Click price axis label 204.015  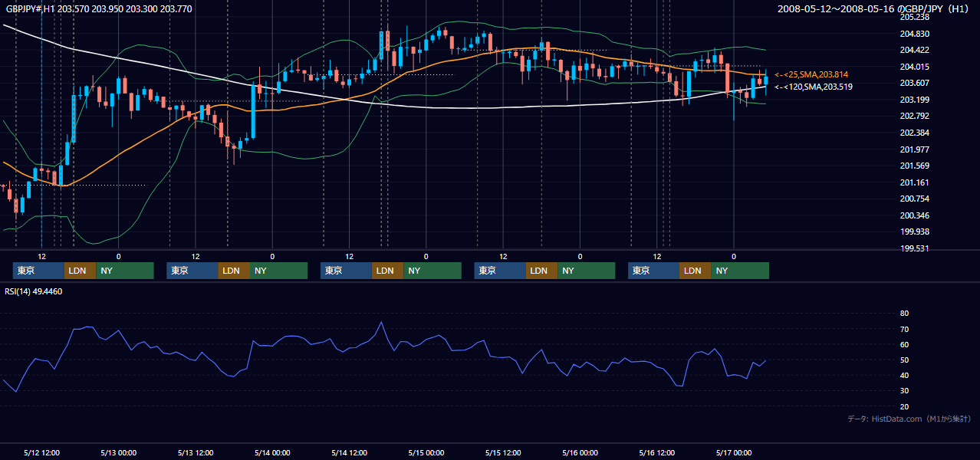coord(915,67)
